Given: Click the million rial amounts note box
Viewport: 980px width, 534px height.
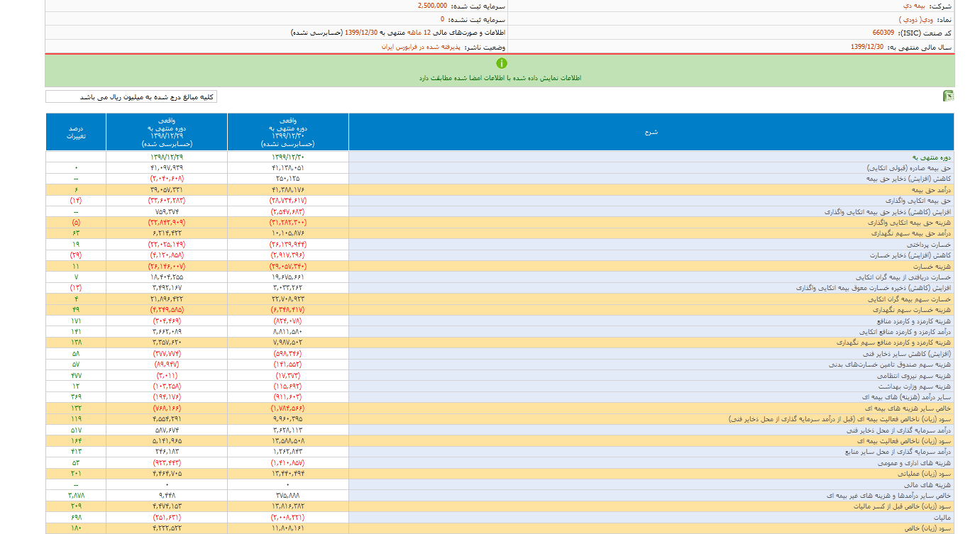Looking at the screenshot, I should tap(131, 96).
